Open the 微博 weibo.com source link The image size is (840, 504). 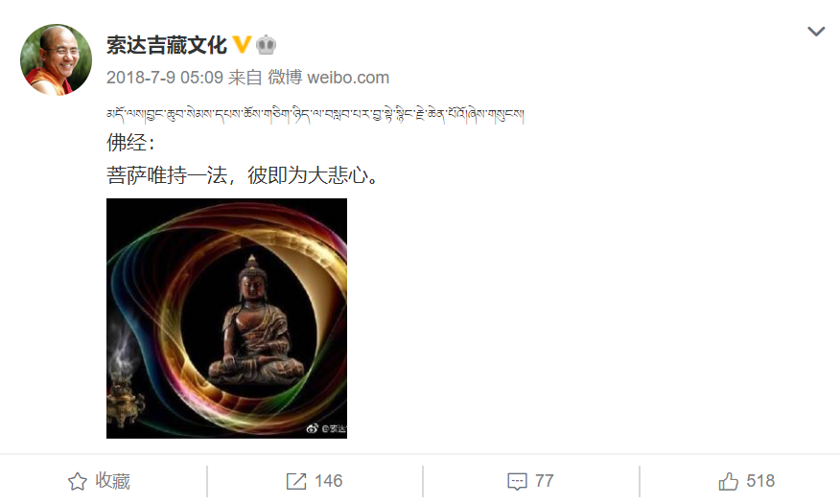(328, 78)
